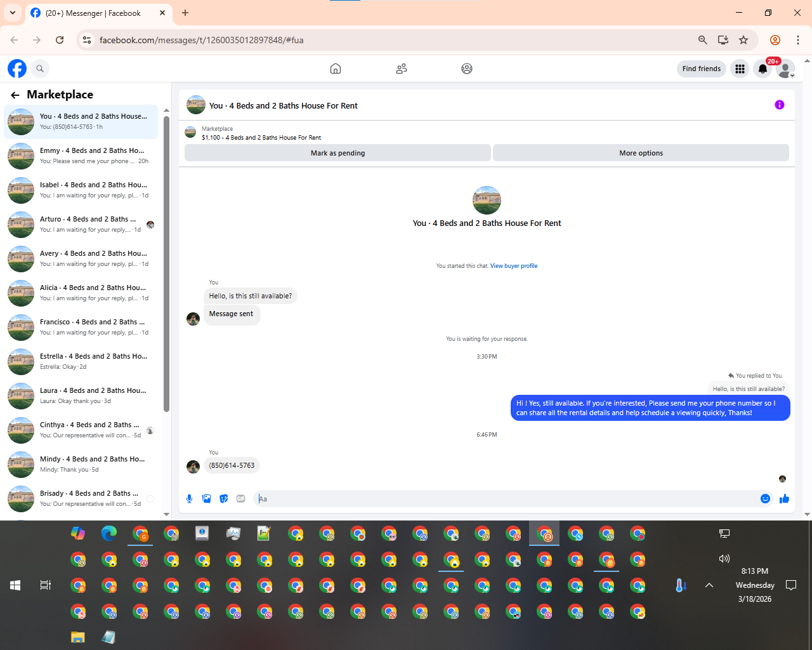Open Alicia's conversation
Image resolution: width=812 pixels, height=650 pixels.
tap(81, 293)
